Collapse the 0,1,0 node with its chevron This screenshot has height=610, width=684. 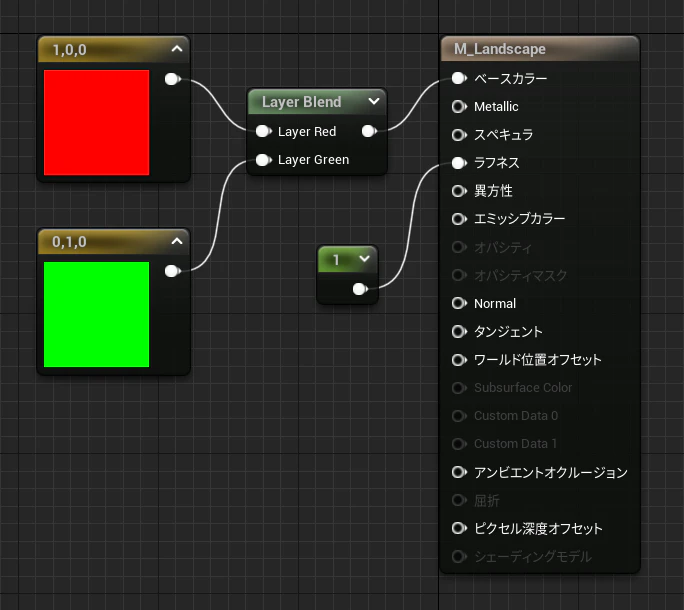pyautogui.click(x=177, y=241)
